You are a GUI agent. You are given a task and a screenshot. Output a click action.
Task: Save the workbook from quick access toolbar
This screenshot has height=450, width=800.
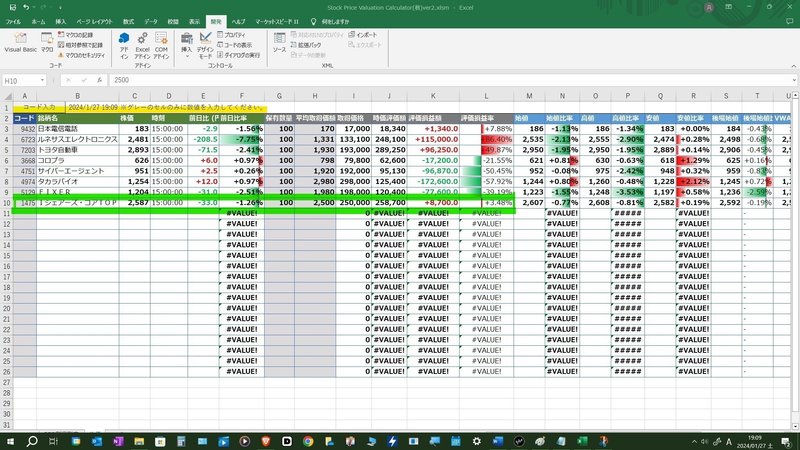13,7
